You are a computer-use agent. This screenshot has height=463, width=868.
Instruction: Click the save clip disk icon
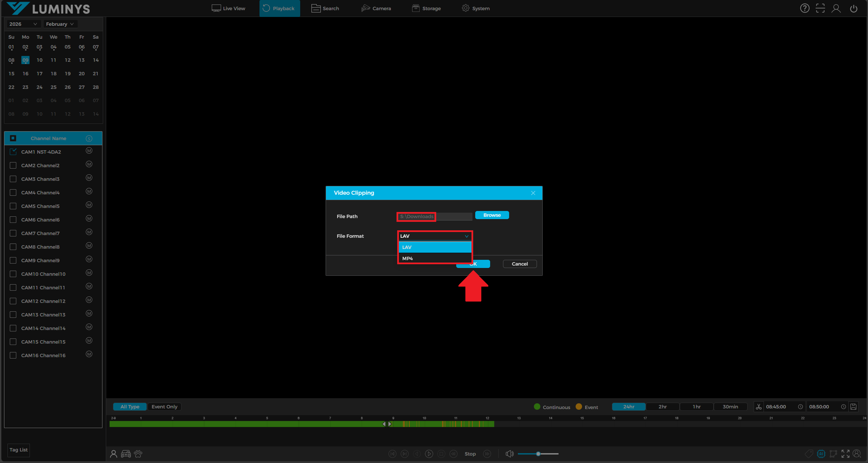853,407
